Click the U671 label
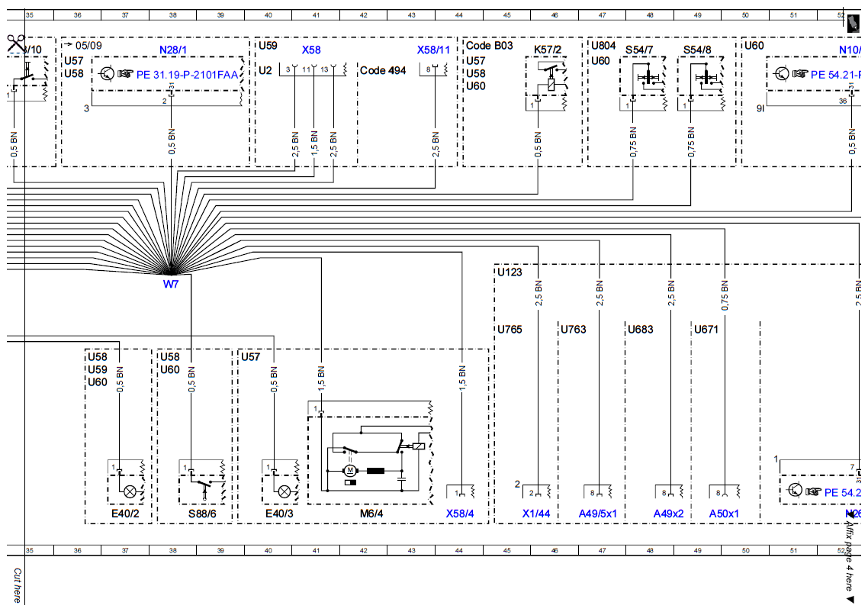This screenshot has height=612, width=868. point(706,330)
